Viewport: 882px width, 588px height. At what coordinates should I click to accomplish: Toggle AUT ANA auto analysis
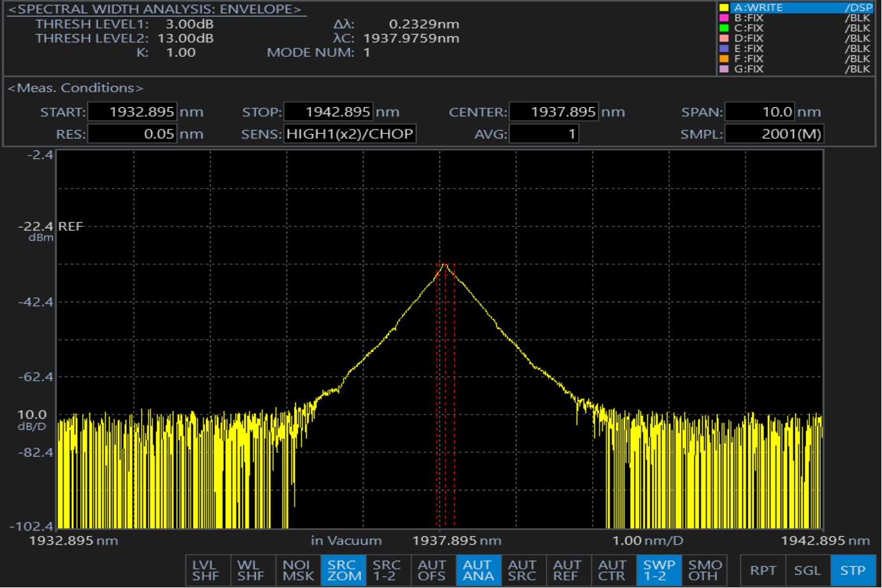478,570
